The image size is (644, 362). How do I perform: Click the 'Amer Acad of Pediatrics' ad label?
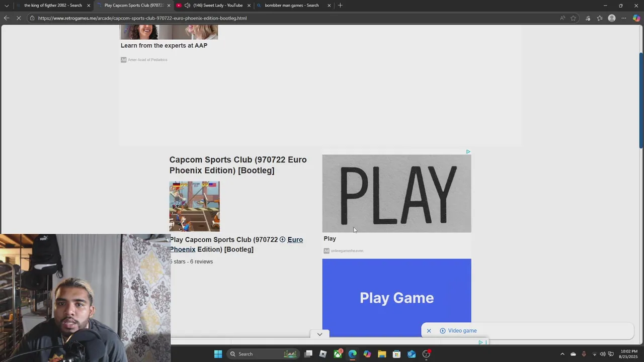coord(147,60)
